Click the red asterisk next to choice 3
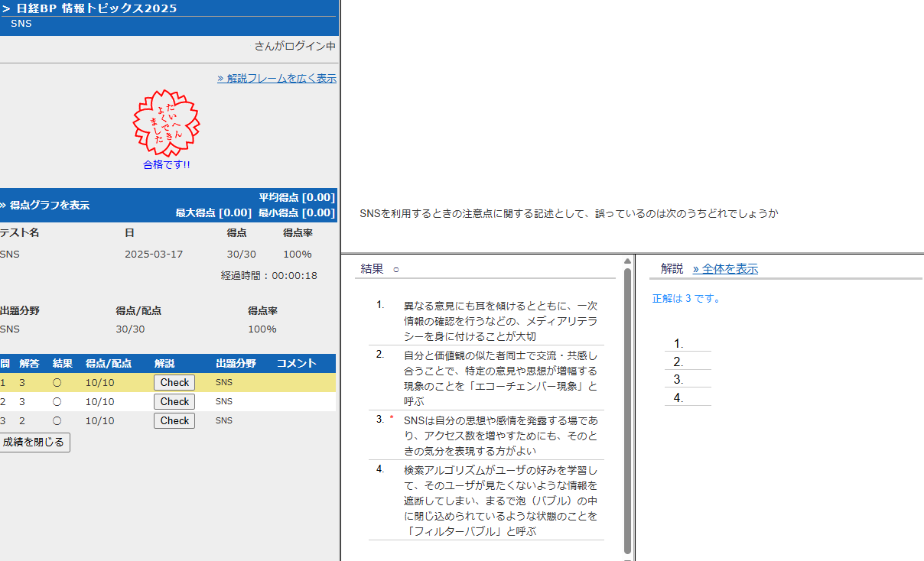924x561 pixels. (x=392, y=419)
